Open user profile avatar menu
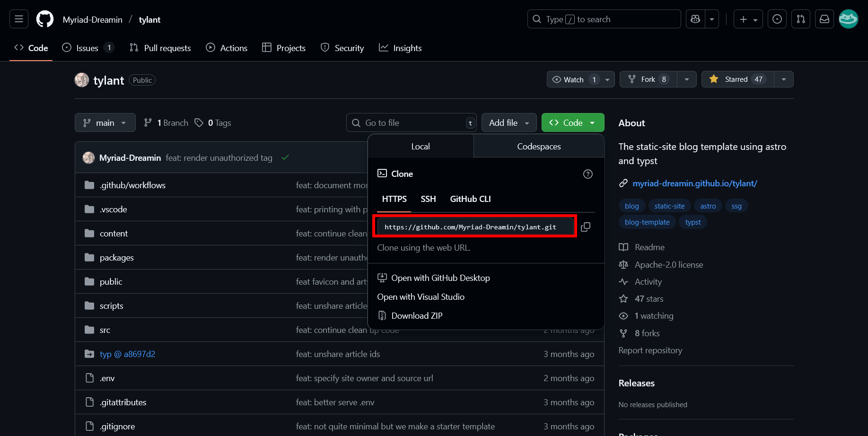 click(x=849, y=19)
